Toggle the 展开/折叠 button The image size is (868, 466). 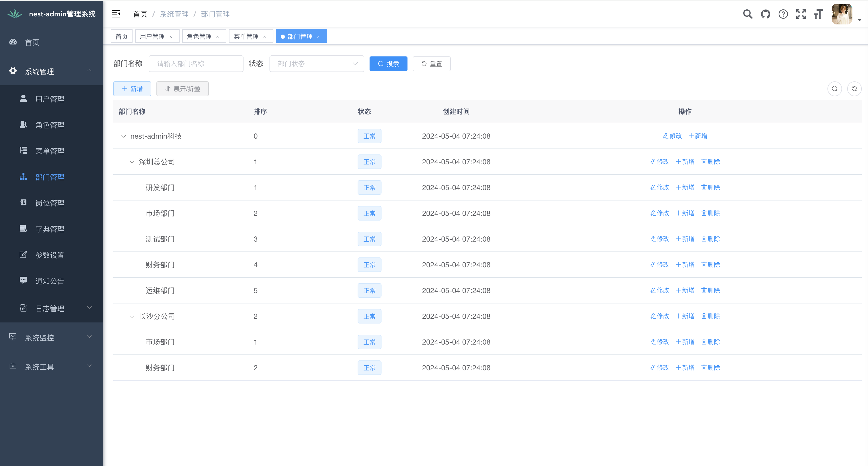pyautogui.click(x=182, y=89)
